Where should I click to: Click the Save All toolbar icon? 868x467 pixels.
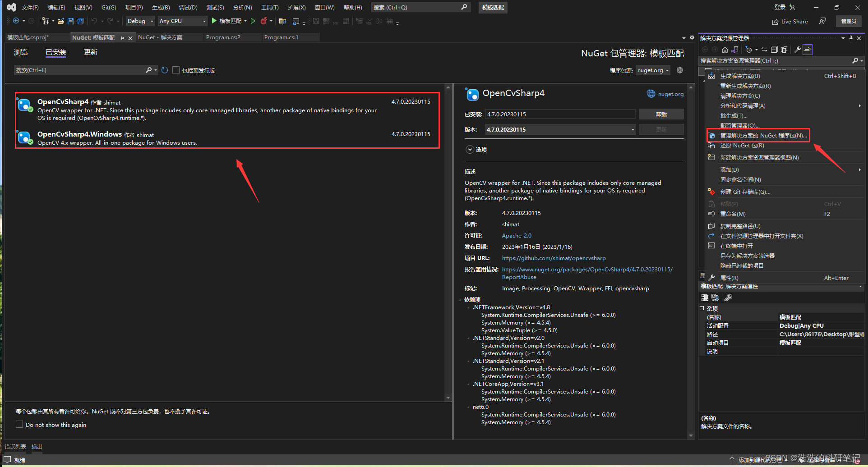[80, 21]
